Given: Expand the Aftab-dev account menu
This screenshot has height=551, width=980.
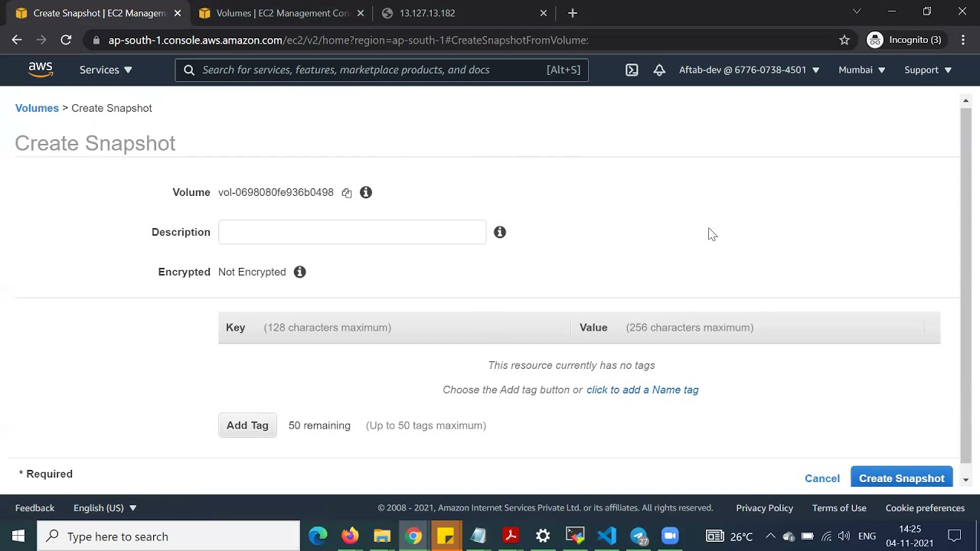Looking at the screenshot, I should (750, 70).
